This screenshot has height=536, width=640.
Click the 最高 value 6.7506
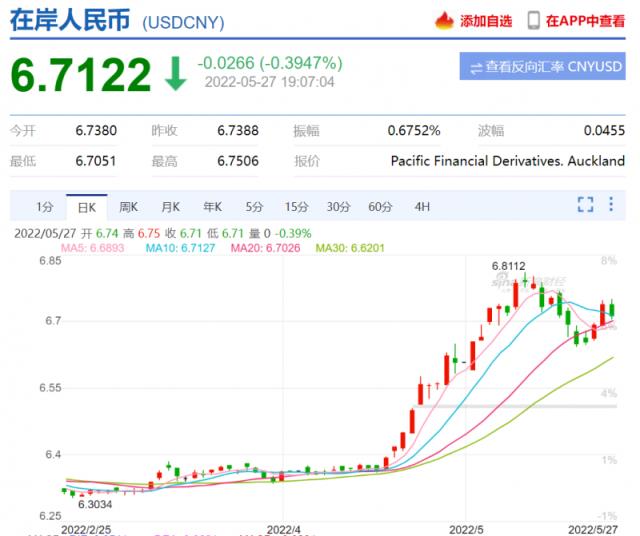click(x=238, y=161)
